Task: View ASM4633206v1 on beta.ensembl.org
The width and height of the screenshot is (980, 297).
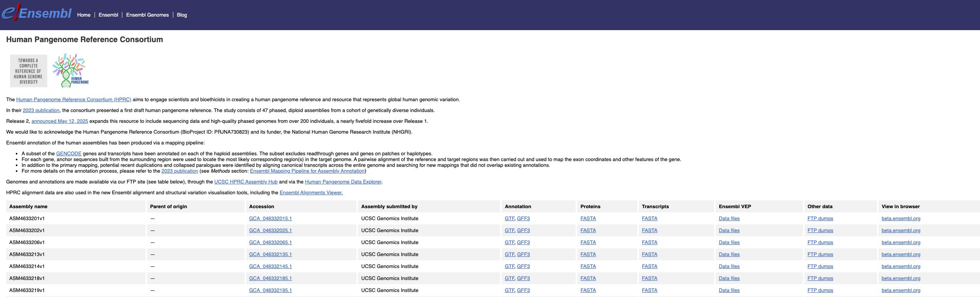Action: tap(901, 243)
